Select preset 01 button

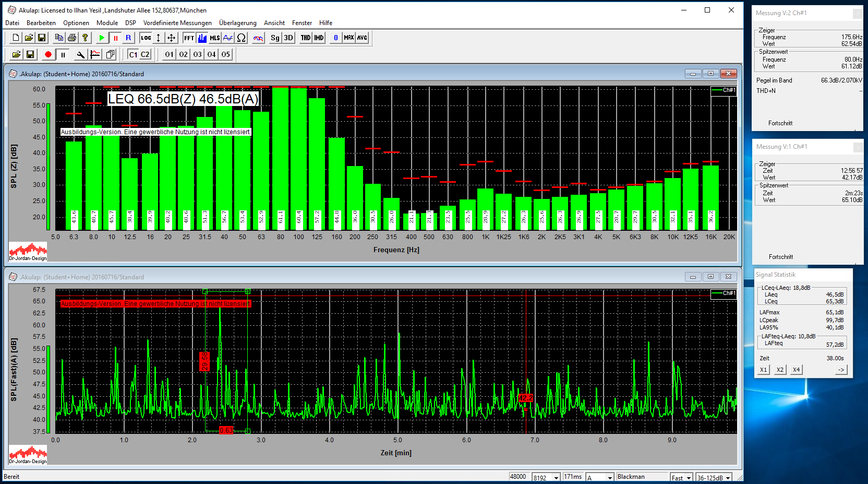coord(170,54)
